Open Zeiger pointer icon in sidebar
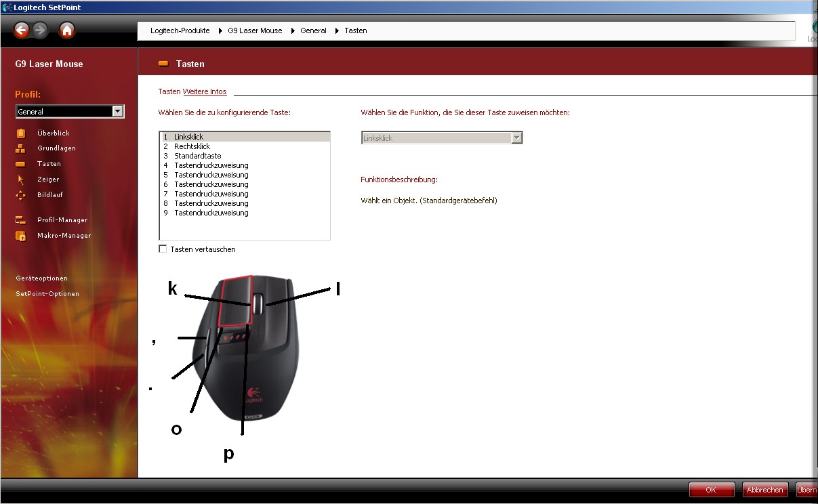The image size is (818, 504). (x=20, y=180)
